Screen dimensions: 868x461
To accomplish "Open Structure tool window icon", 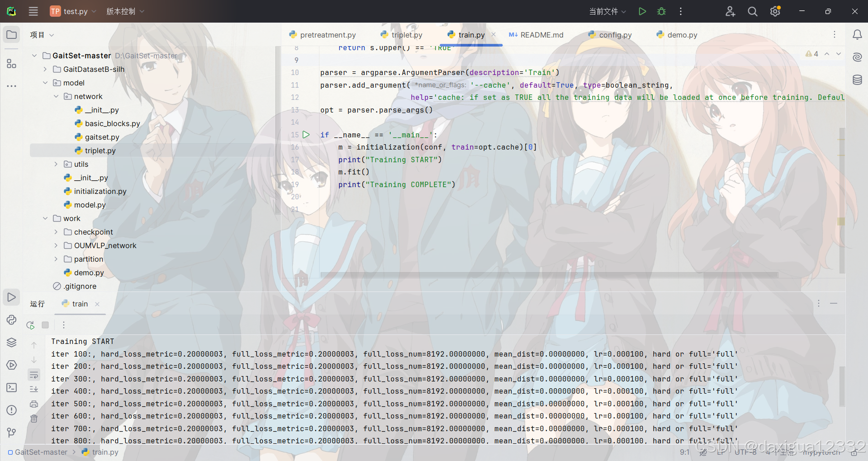I will coord(12,63).
